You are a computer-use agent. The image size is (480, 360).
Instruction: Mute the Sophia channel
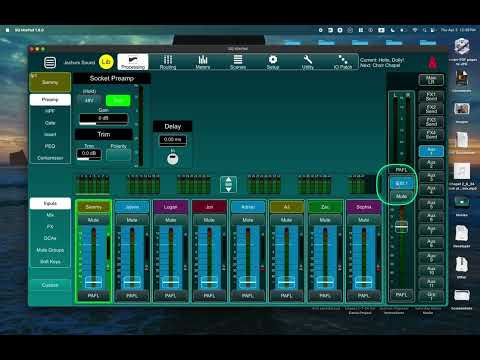pyautogui.click(x=364, y=220)
